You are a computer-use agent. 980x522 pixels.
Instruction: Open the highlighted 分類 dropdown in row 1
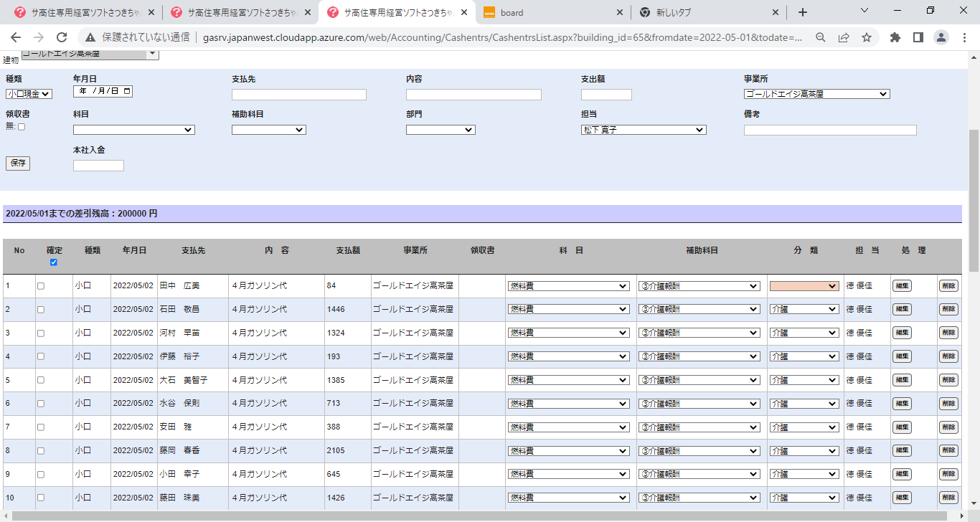click(x=804, y=286)
